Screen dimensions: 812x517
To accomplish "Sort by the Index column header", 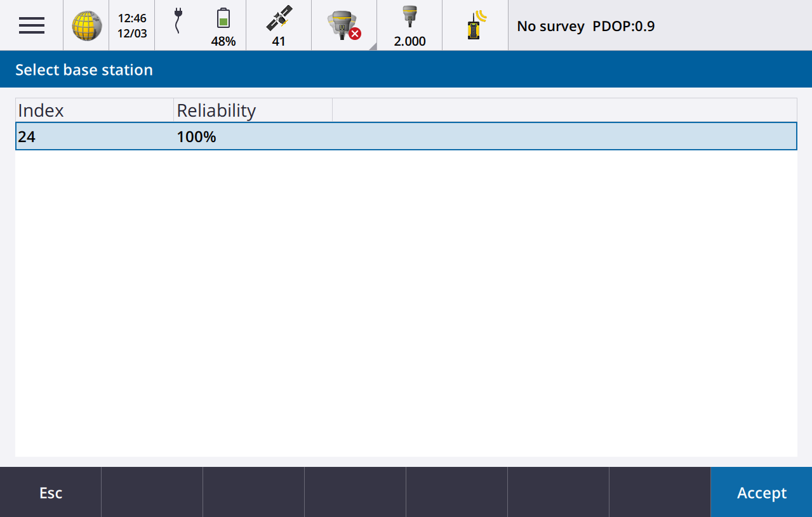I will coord(95,110).
